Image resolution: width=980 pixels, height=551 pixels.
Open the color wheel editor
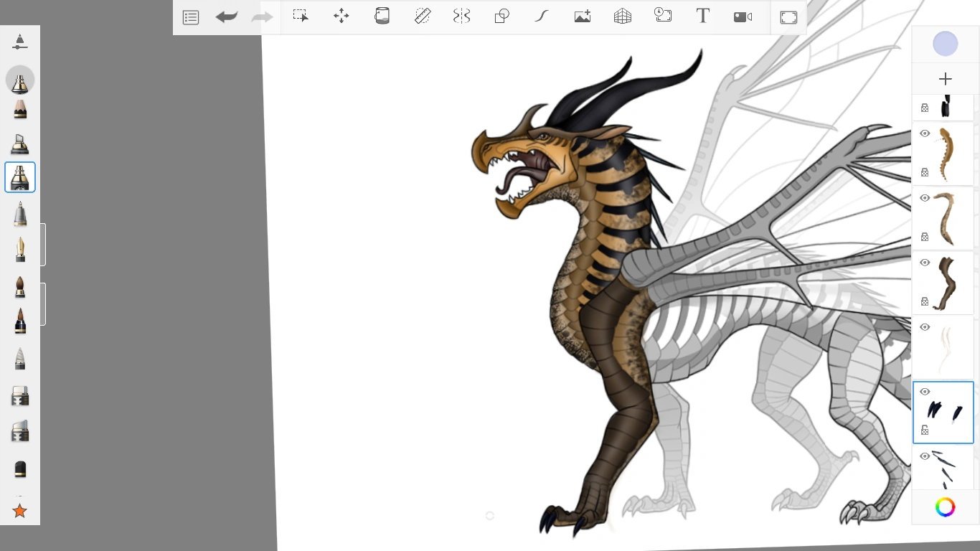(x=945, y=507)
